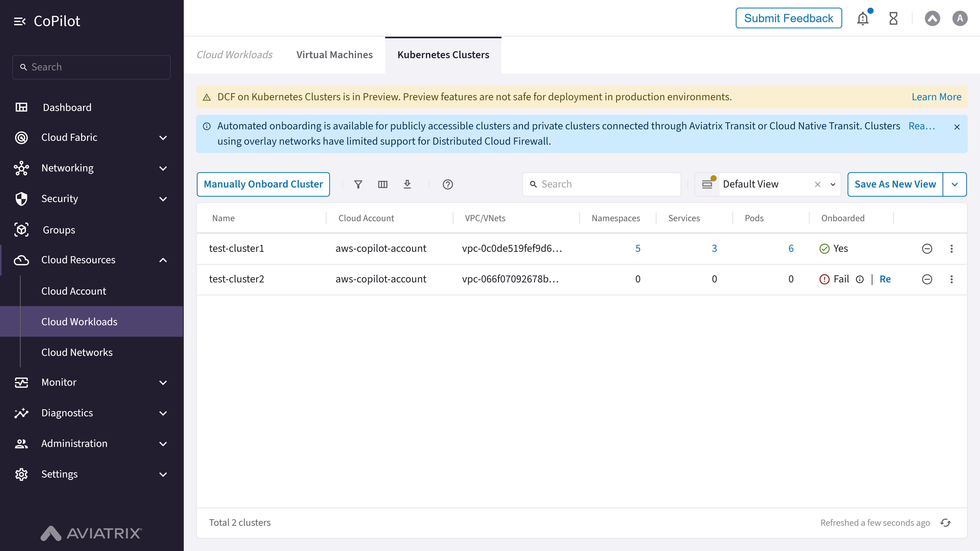Click Save As New View button
The image size is (980, 551).
coord(895,184)
